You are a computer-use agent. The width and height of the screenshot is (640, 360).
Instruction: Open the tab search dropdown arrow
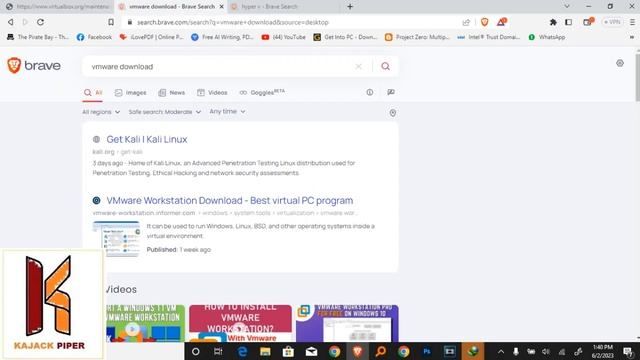(567, 7)
